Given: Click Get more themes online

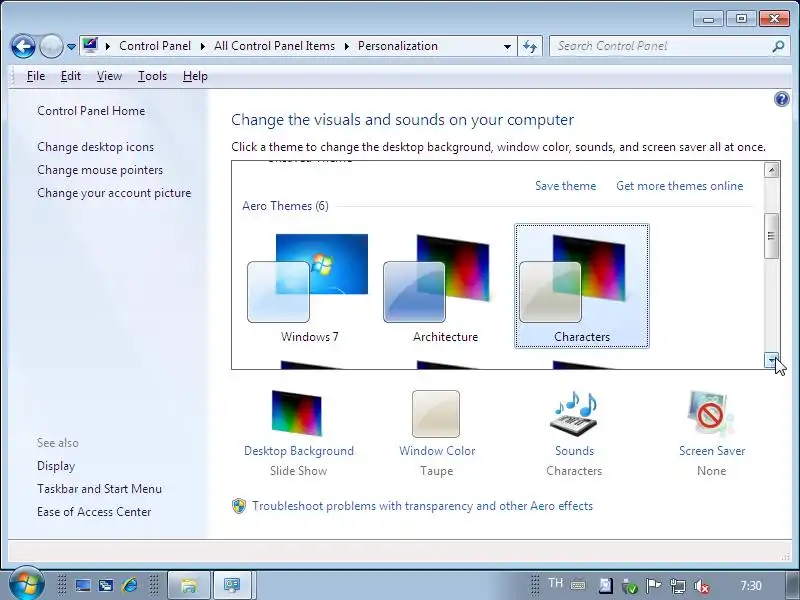Looking at the screenshot, I should point(680,186).
